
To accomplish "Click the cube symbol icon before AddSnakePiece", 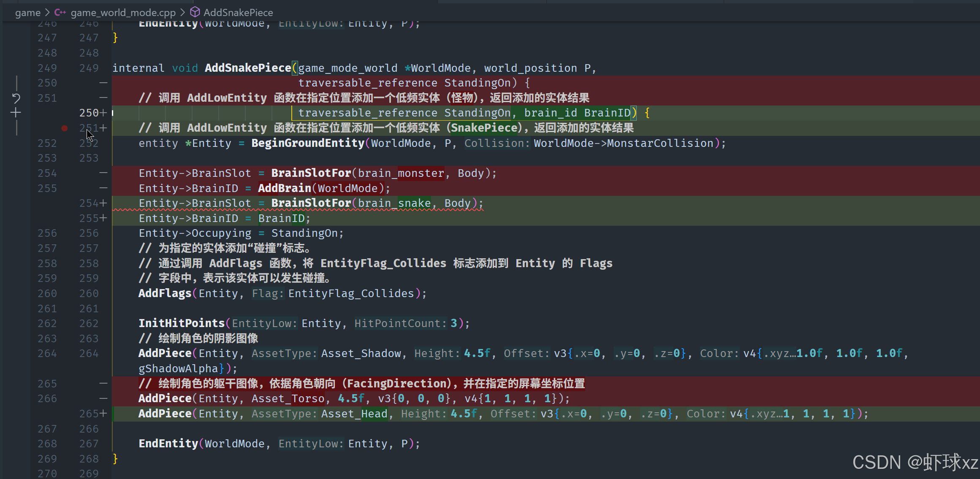I will (195, 12).
